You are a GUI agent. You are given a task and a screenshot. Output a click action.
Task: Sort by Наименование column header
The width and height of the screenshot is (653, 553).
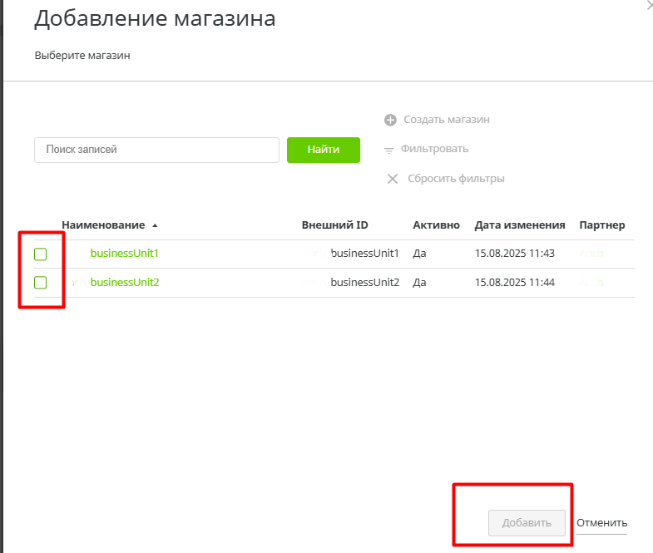103,225
